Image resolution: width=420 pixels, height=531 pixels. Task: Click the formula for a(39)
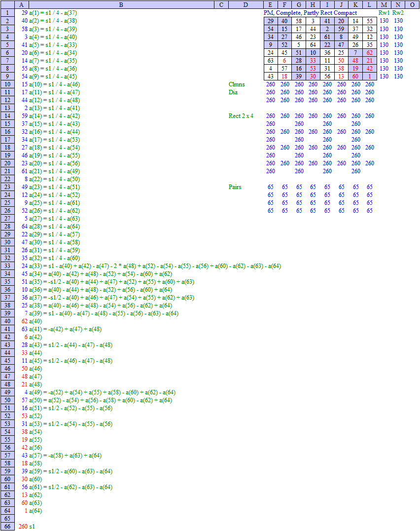click(x=104, y=313)
